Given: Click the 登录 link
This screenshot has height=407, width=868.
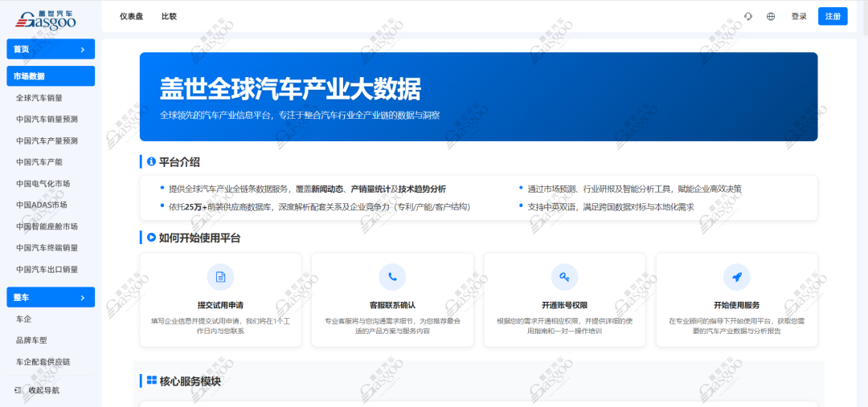Looking at the screenshot, I should pos(799,16).
